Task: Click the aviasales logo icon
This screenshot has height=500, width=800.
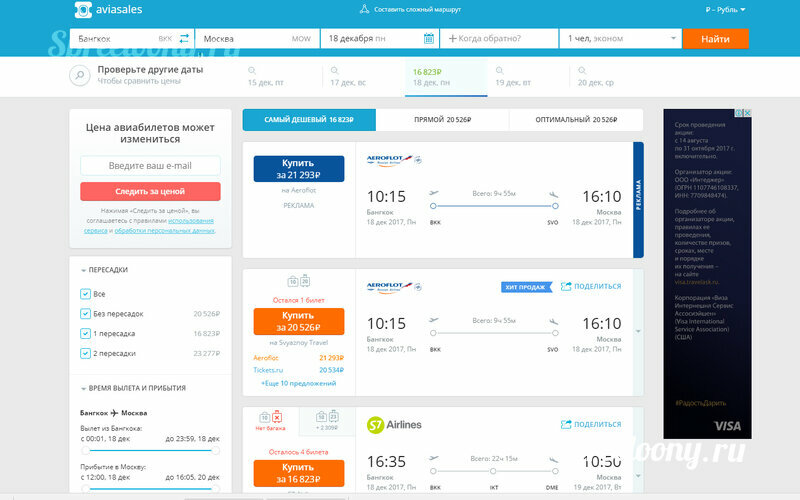Action: (84, 10)
